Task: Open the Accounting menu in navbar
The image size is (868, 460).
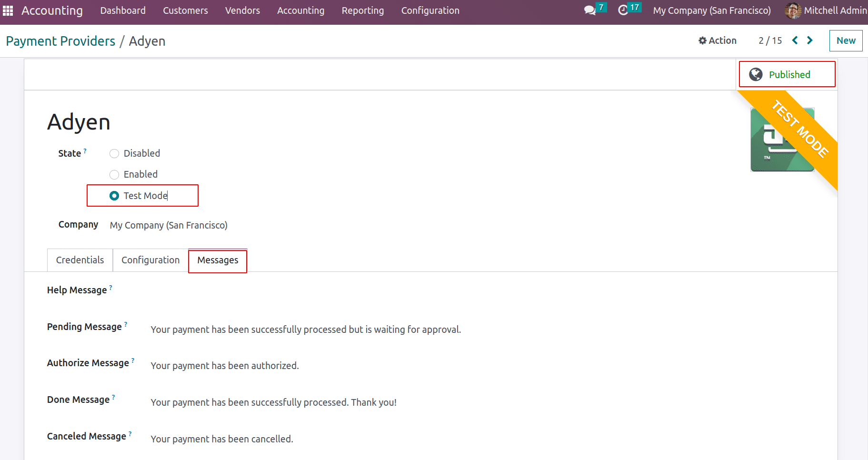Action: [x=300, y=10]
